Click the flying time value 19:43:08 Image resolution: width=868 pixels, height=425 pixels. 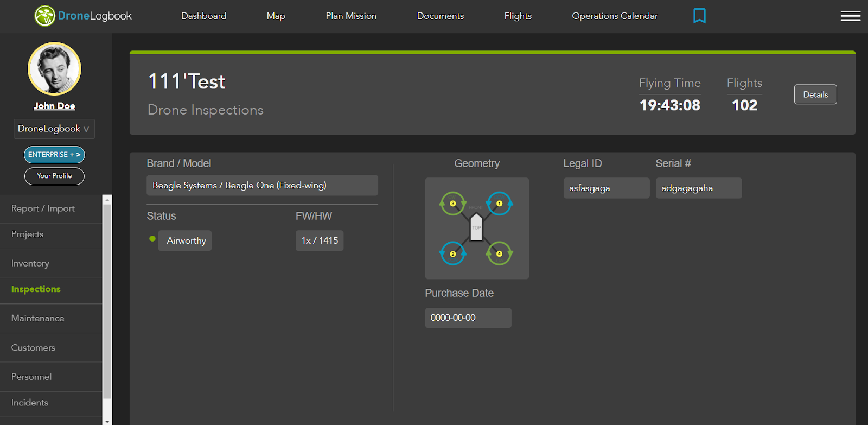(670, 105)
